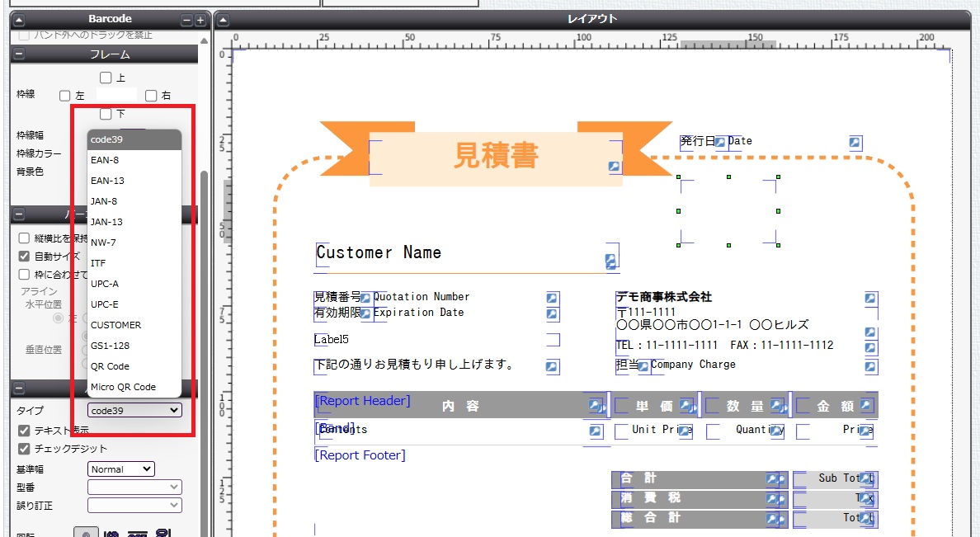The height and width of the screenshot is (537, 980).
Task: Click the up-arrow icon on the Barcode panel header
Action: pyautogui.click(x=20, y=19)
